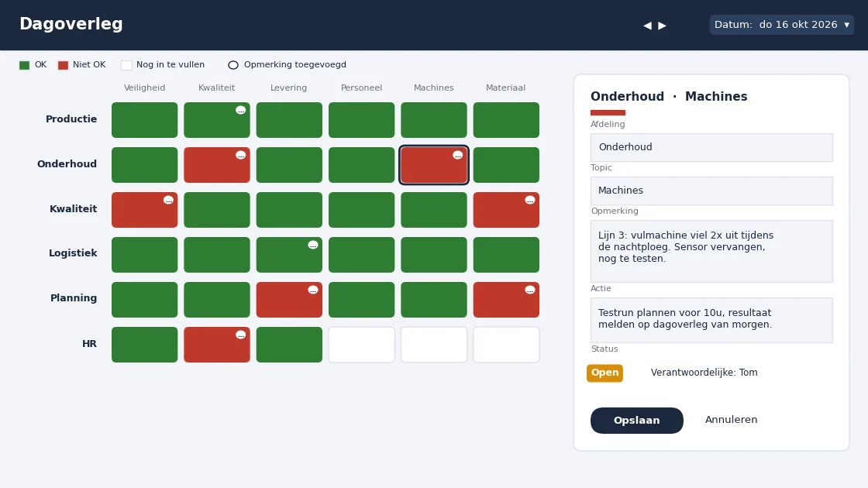Click the Niet OK legend swatch
This screenshot has height=488, width=868.
(63, 65)
